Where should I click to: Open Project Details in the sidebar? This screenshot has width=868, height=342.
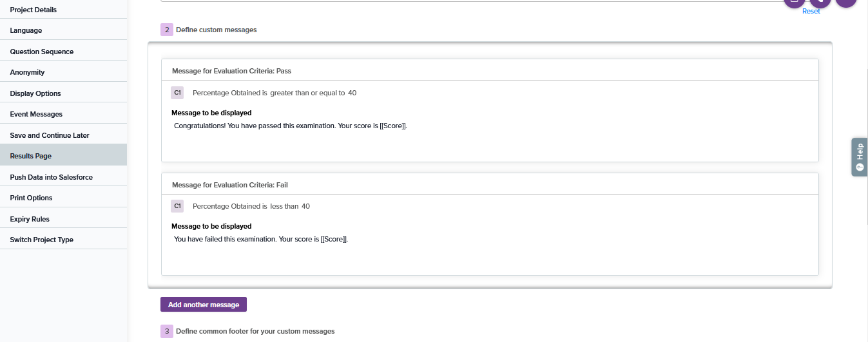click(x=34, y=10)
